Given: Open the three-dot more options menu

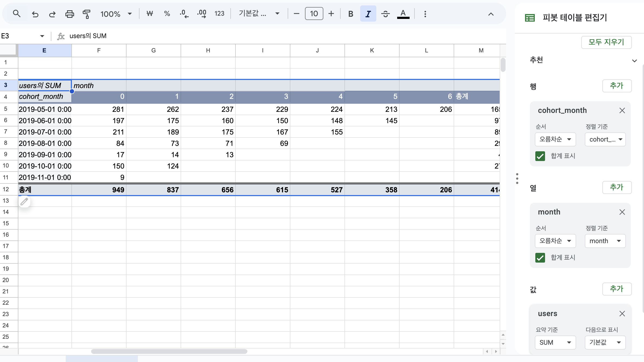Looking at the screenshot, I should [x=425, y=14].
